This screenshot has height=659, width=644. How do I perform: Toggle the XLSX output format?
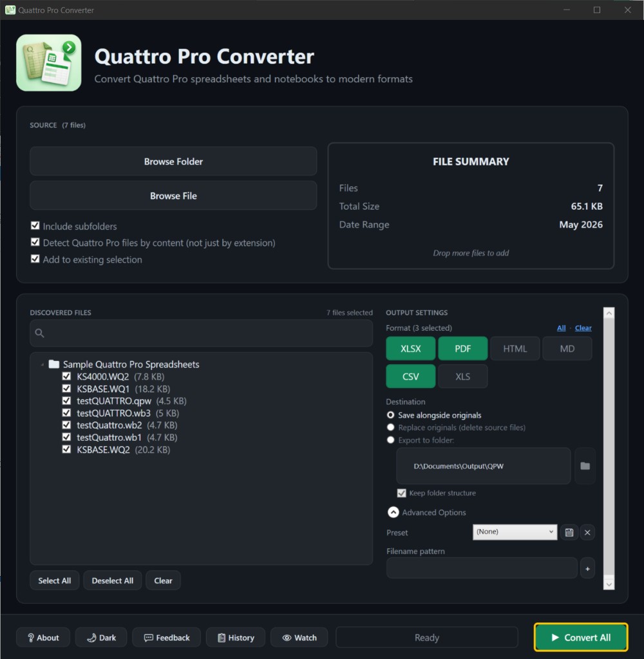tap(410, 348)
